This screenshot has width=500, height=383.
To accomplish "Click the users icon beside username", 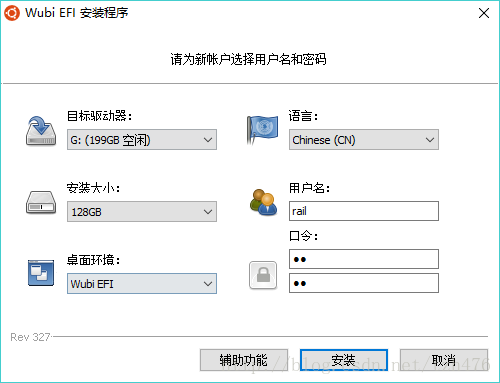I will [x=263, y=202].
